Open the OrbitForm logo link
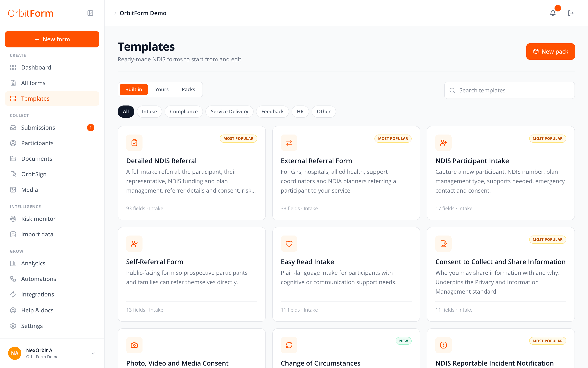This screenshot has width=588, height=368. pos(31,13)
